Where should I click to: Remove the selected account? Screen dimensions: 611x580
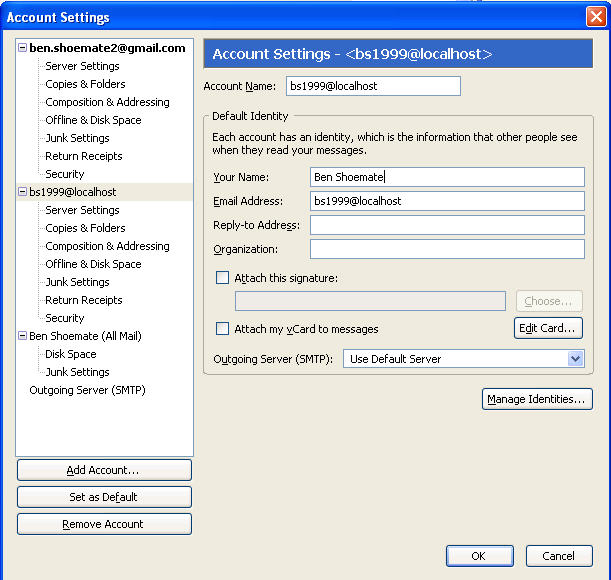[x=104, y=524]
